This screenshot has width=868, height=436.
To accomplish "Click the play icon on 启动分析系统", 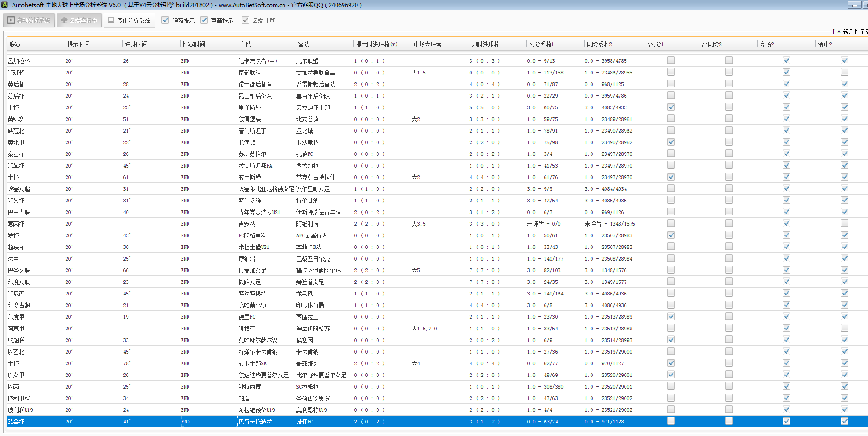I will [x=11, y=20].
